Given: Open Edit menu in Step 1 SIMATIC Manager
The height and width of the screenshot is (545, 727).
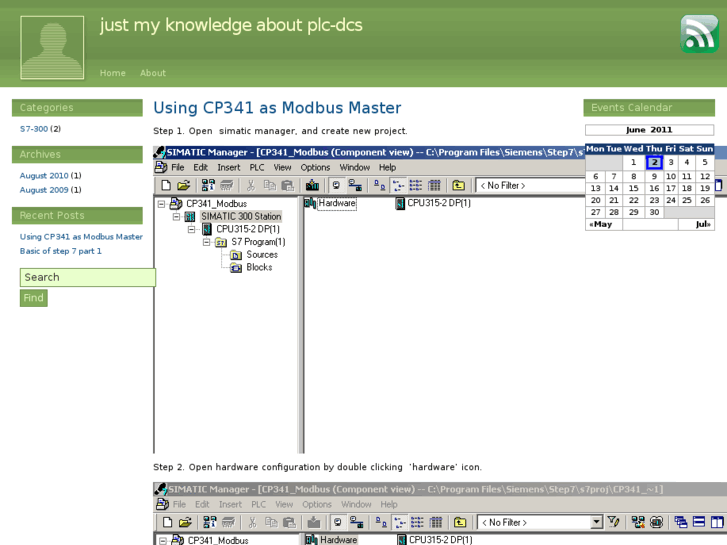Looking at the screenshot, I should click(x=201, y=167).
